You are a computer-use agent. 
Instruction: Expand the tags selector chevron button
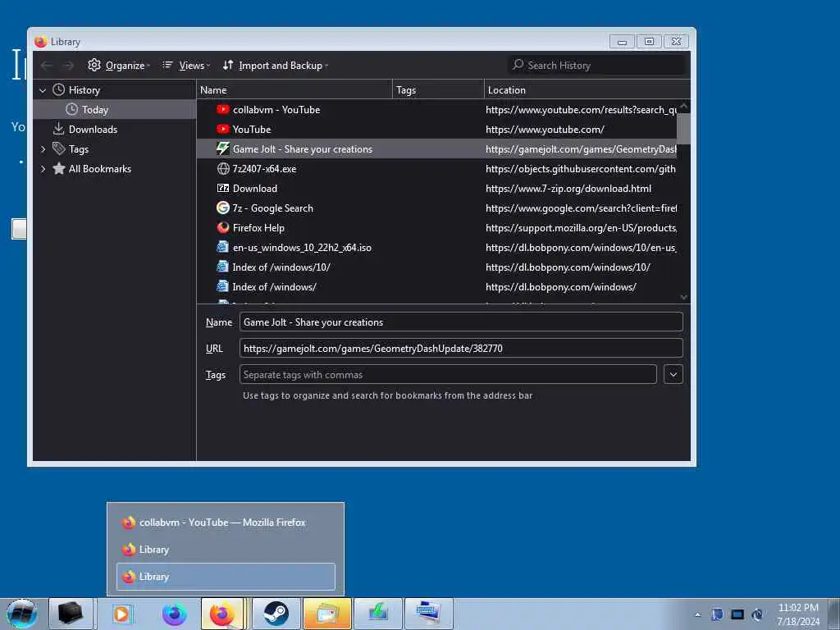[x=673, y=374]
